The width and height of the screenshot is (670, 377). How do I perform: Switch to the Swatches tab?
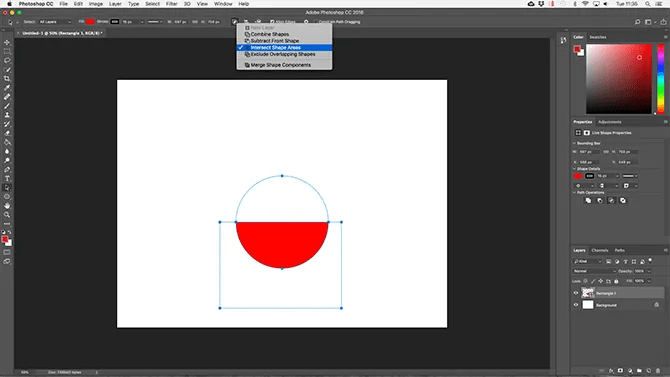[598, 37]
